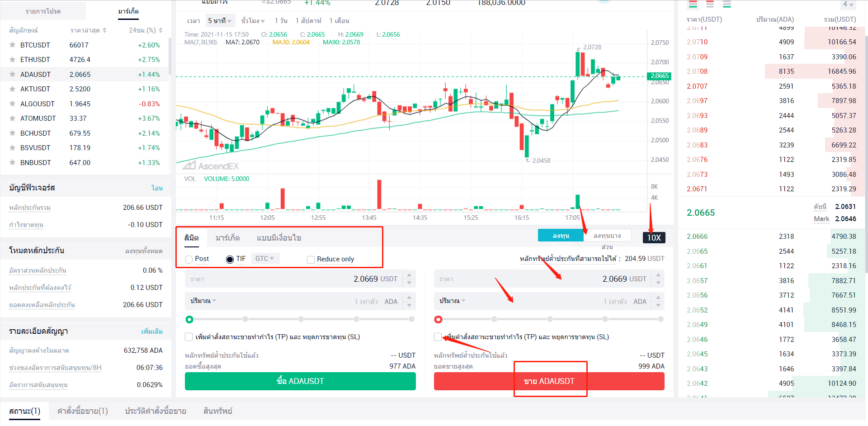This screenshot has height=426, width=868.
Task: Toggle the star next to ADAUSDT
Action: pos(12,74)
